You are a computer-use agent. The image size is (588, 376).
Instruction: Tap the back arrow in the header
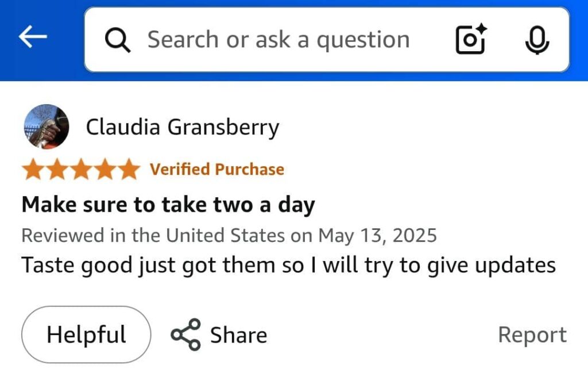(33, 38)
